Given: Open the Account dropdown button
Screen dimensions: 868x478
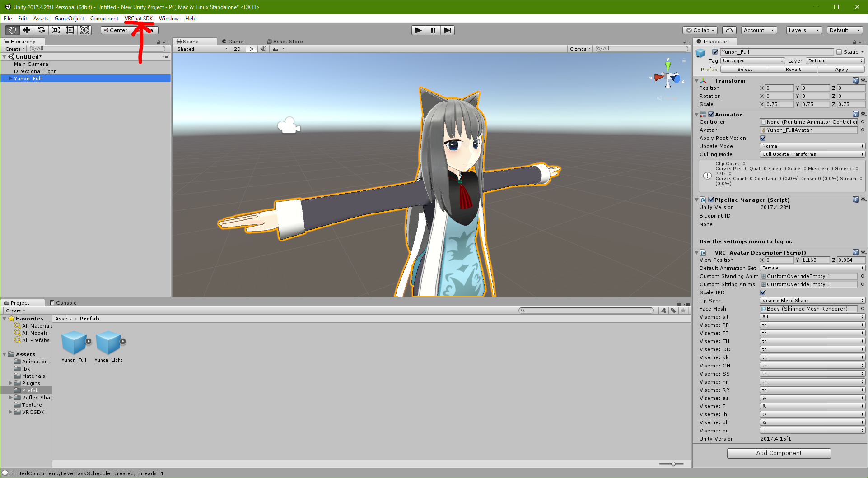Looking at the screenshot, I should (759, 30).
